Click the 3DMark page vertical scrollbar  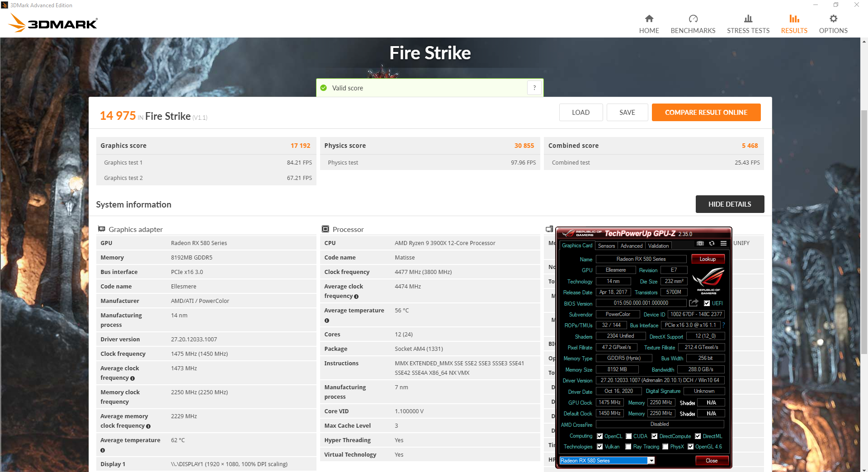(864, 231)
